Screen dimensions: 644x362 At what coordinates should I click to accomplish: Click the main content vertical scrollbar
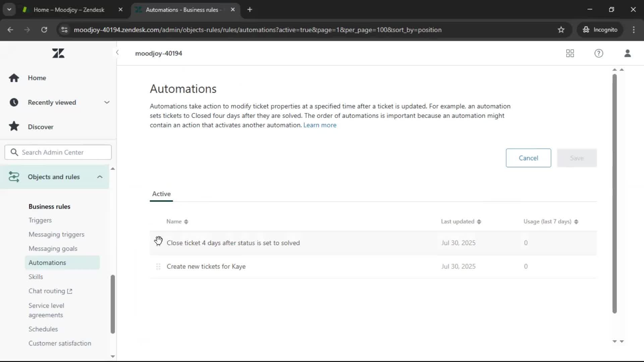coord(614,194)
